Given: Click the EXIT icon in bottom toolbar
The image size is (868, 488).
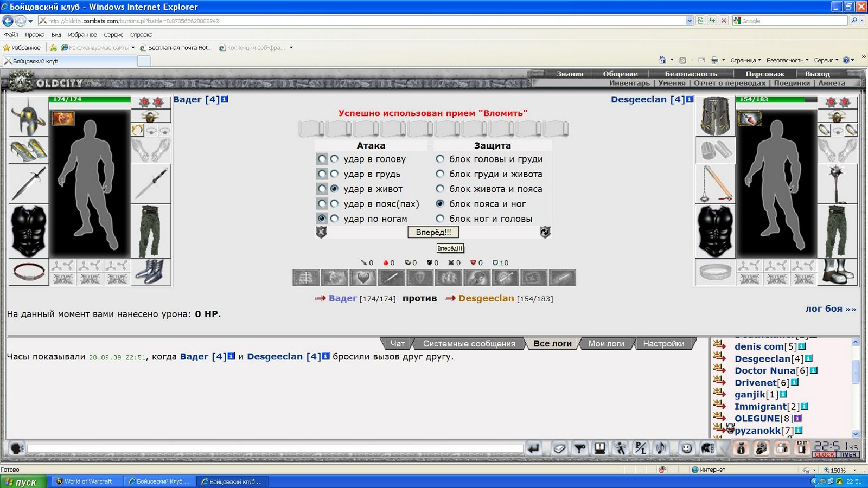Looking at the screenshot, I should tap(802, 448).
